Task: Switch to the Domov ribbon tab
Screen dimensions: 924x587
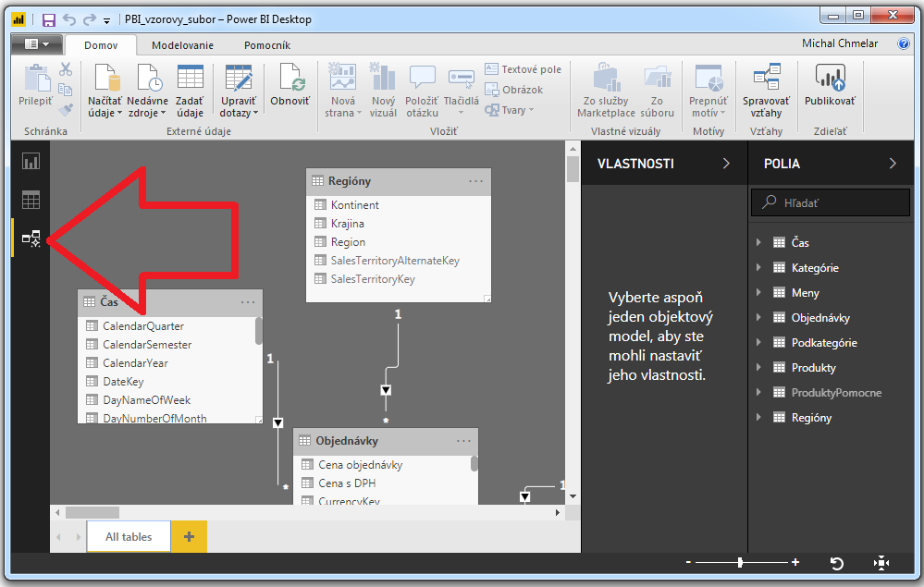Action: point(101,45)
